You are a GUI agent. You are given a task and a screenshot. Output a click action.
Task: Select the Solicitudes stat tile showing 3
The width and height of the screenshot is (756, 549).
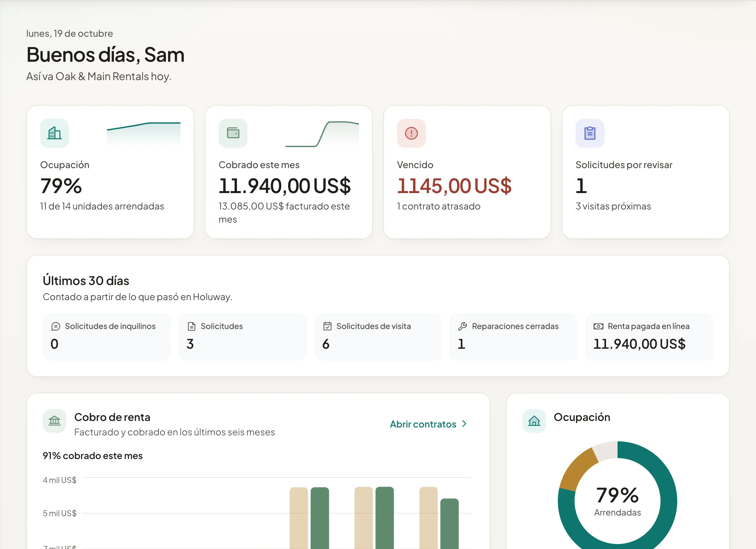(x=242, y=337)
